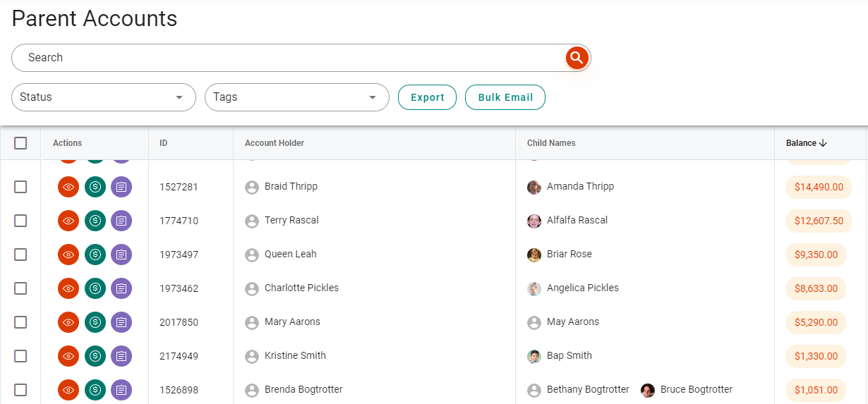
Task: Click Amanda Thripp's child avatar photo
Action: coord(534,187)
